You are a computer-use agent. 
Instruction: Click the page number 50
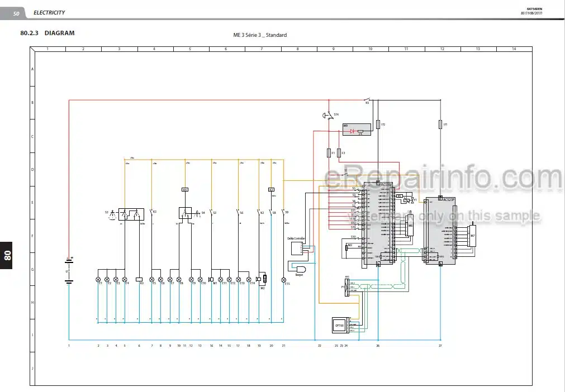point(16,13)
